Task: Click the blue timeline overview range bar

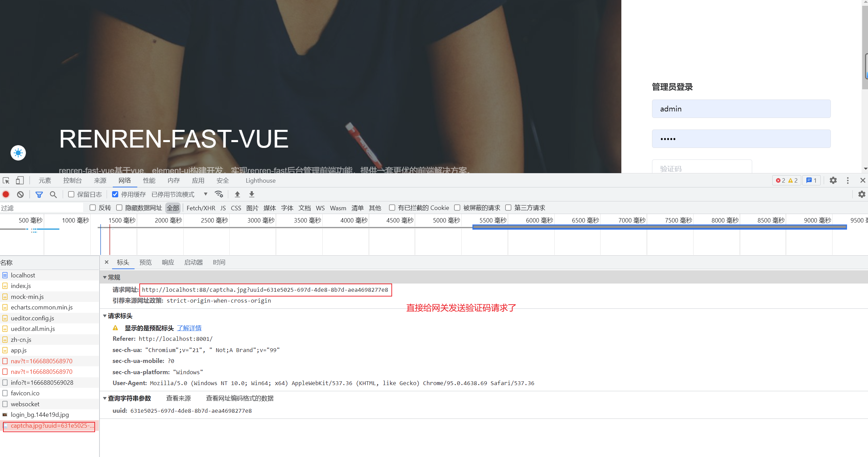Action: tap(660, 227)
